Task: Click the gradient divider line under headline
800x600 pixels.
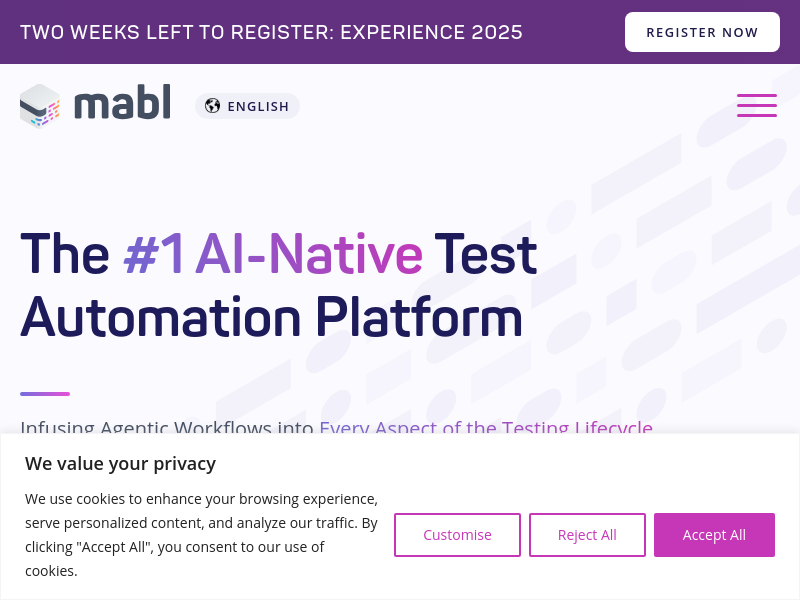Action: tap(45, 394)
